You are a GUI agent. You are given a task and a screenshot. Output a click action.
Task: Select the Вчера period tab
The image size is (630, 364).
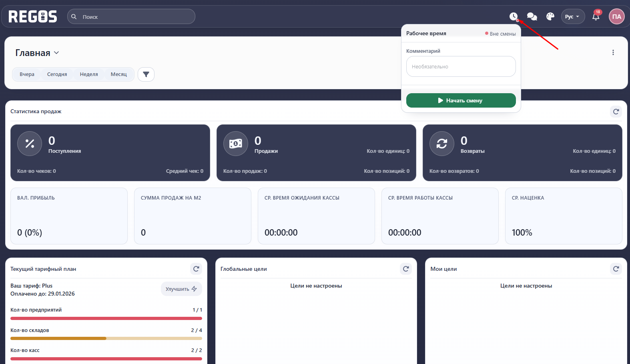27,74
